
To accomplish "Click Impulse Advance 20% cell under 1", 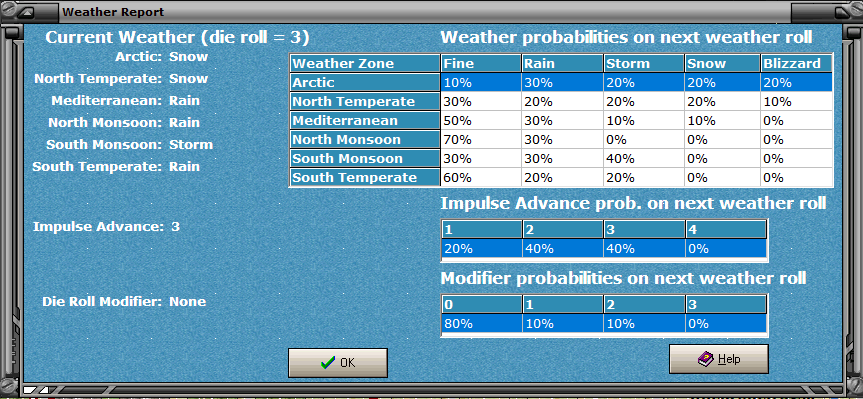I will tap(482, 248).
